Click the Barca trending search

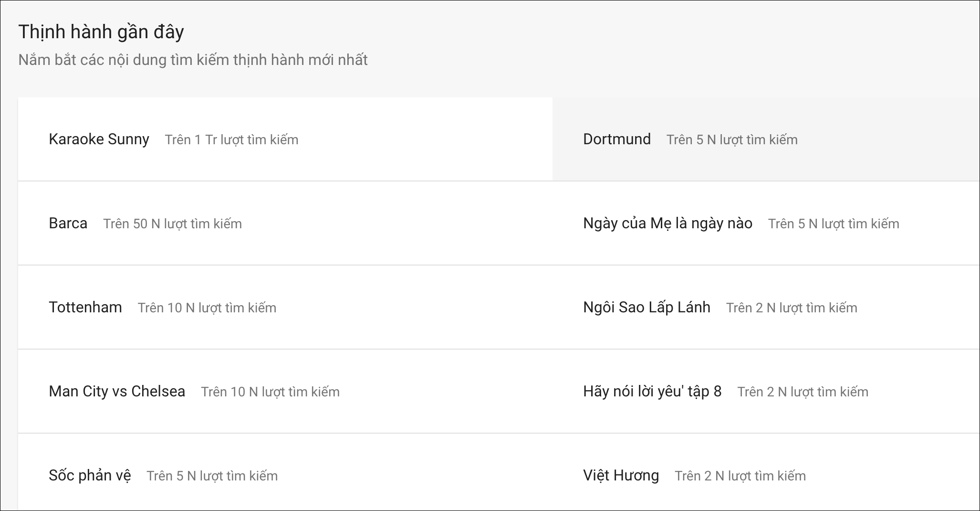(x=68, y=223)
